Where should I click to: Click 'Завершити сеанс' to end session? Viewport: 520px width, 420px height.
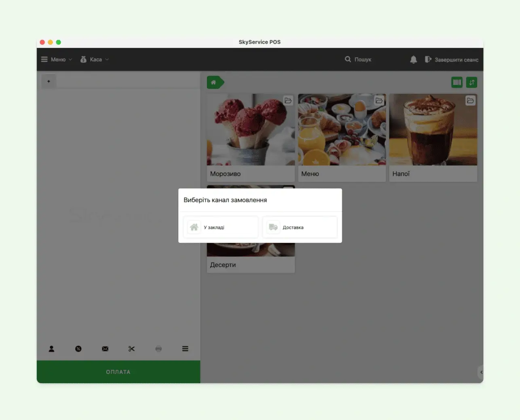pyautogui.click(x=451, y=59)
